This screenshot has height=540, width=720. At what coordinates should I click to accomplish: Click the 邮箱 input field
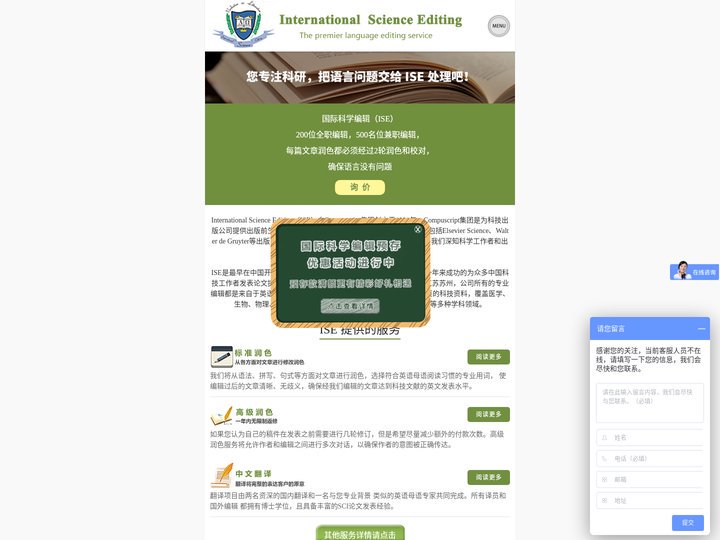tap(650, 479)
